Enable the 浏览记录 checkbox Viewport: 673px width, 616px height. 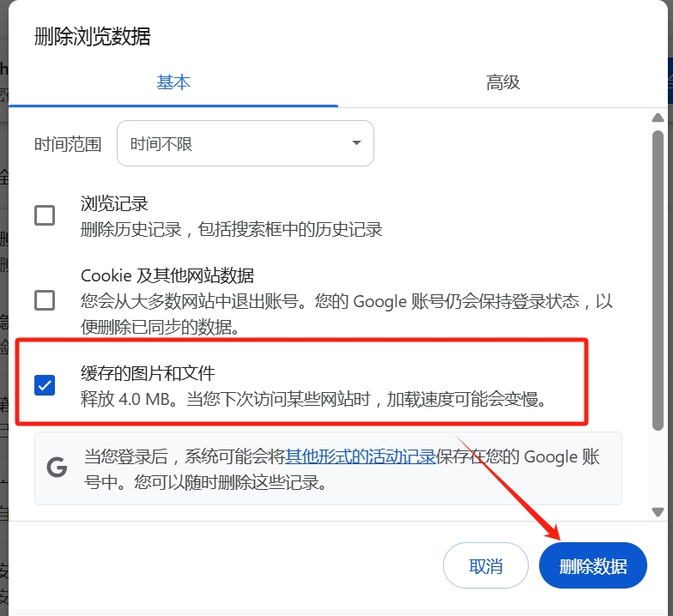[x=45, y=215]
